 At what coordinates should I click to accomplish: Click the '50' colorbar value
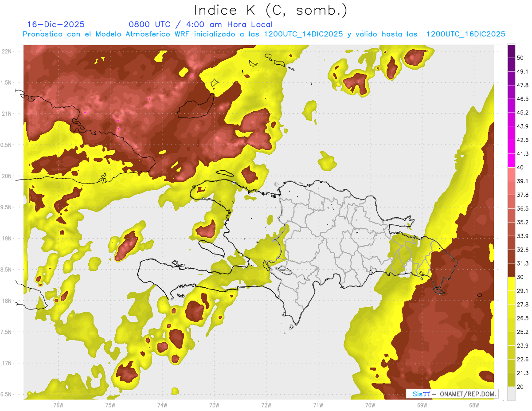[521, 58]
